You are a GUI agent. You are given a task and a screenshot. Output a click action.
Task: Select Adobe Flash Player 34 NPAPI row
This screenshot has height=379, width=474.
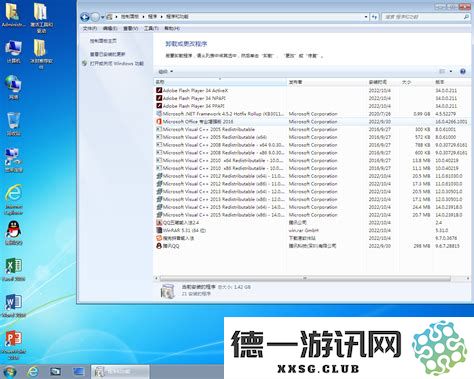point(312,98)
